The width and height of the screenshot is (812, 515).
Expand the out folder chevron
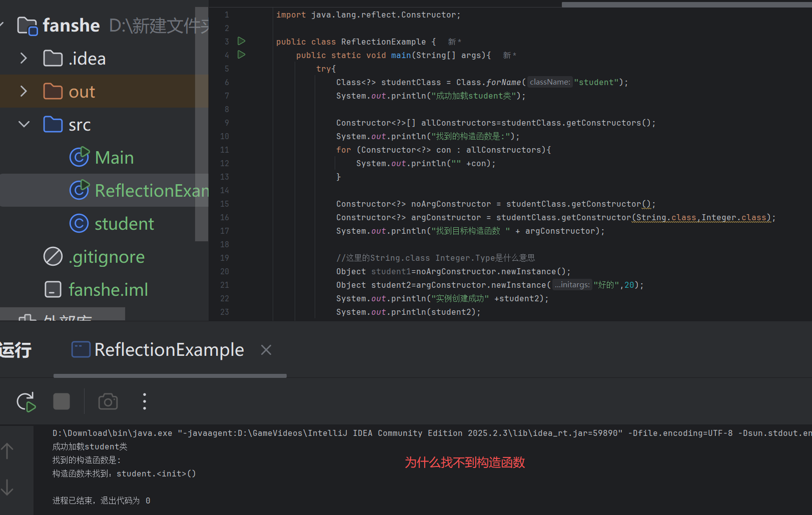[24, 92]
